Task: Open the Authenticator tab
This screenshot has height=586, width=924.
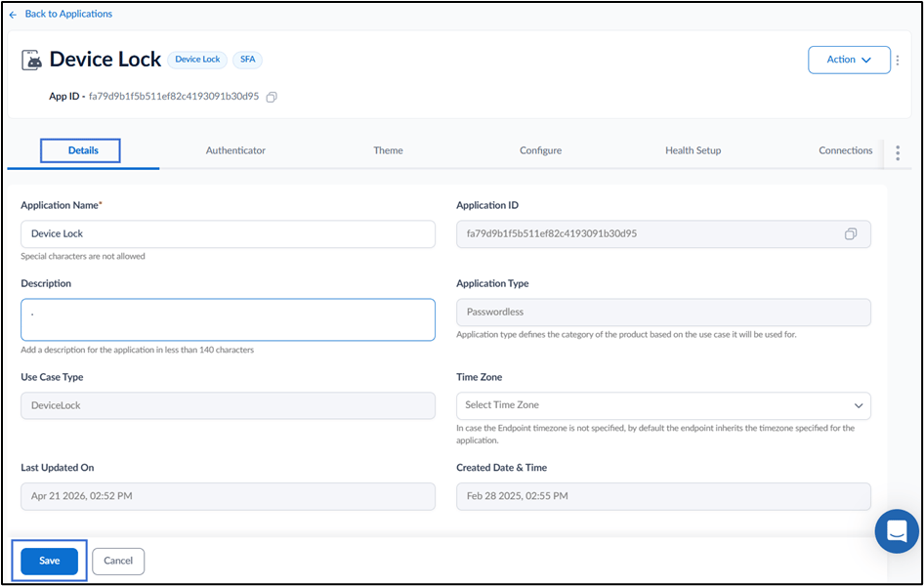Action: [x=235, y=150]
